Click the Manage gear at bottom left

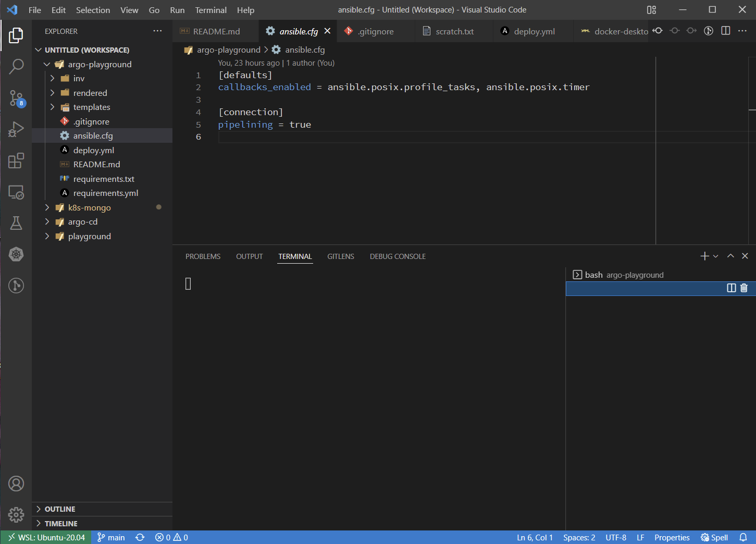tap(16, 515)
